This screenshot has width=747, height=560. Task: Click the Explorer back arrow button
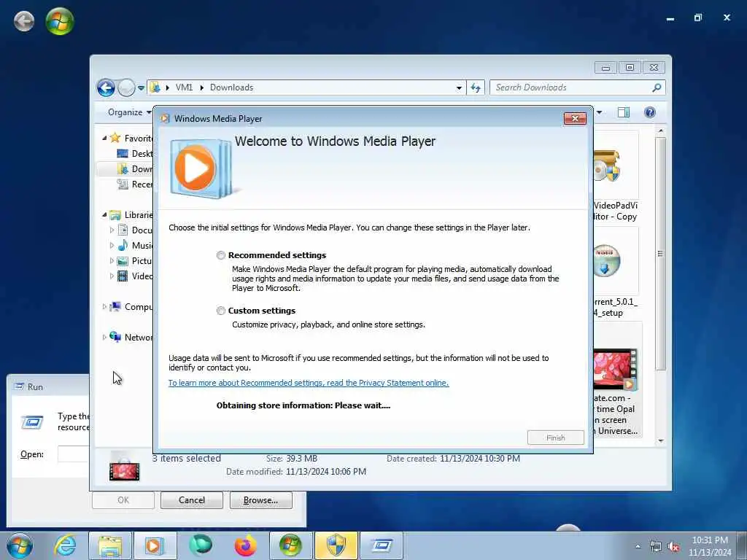tap(106, 87)
